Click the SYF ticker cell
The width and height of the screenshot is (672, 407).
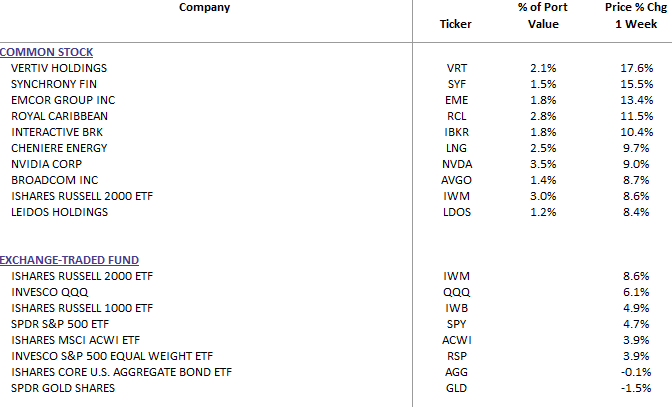tap(456, 84)
